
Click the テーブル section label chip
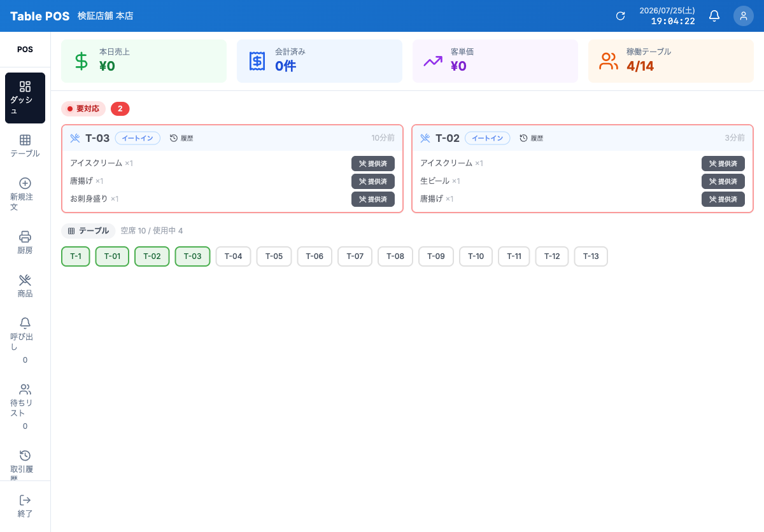point(88,231)
